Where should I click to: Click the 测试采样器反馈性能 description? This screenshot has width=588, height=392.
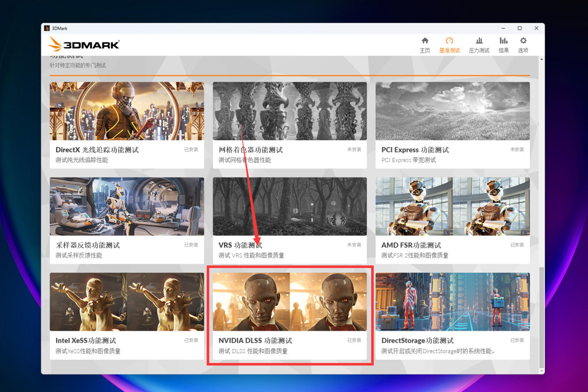[79, 256]
